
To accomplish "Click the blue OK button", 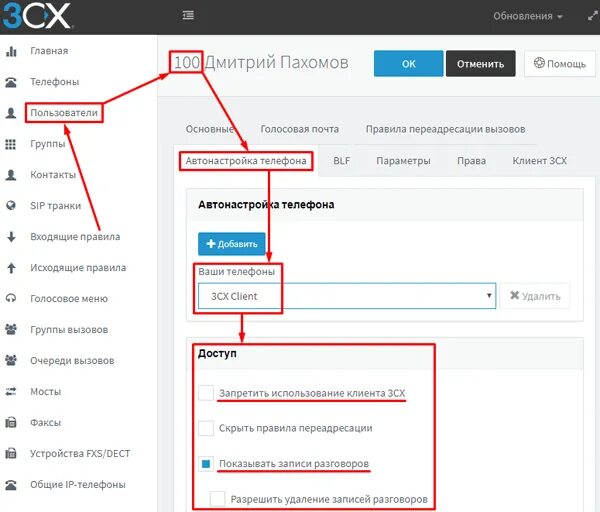I will (x=408, y=64).
